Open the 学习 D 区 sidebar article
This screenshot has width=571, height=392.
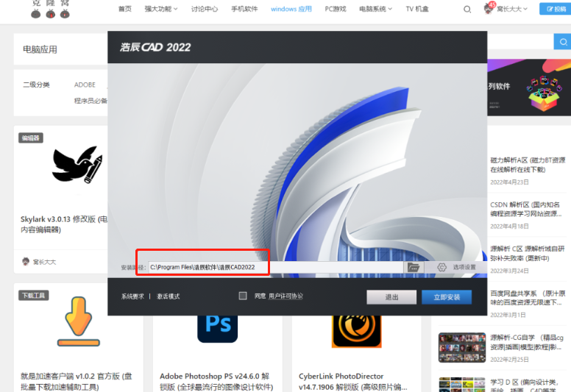click(524, 385)
